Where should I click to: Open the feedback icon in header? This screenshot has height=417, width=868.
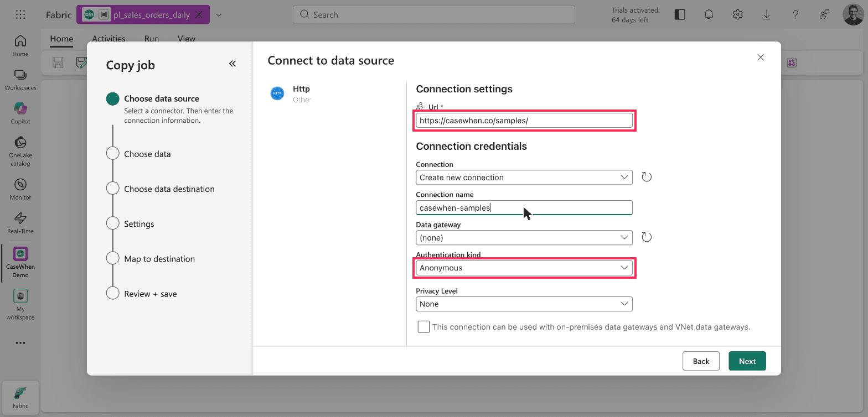tap(825, 15)
